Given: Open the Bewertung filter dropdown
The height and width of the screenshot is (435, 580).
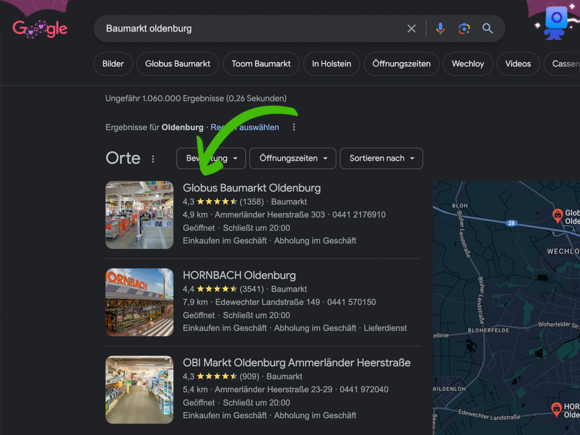Looking at the screenshot, I should pyautogui.click(x=211, y=158).
